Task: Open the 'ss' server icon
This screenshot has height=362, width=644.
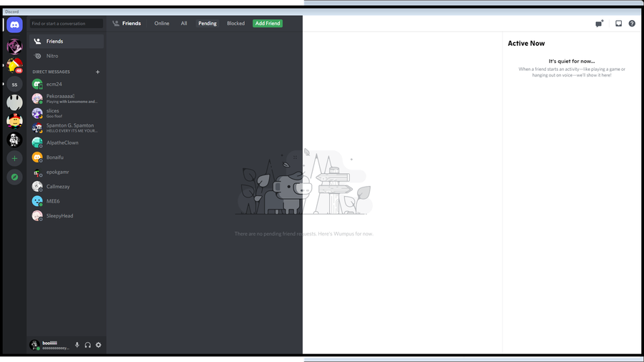Action: (x=14, y=84)
